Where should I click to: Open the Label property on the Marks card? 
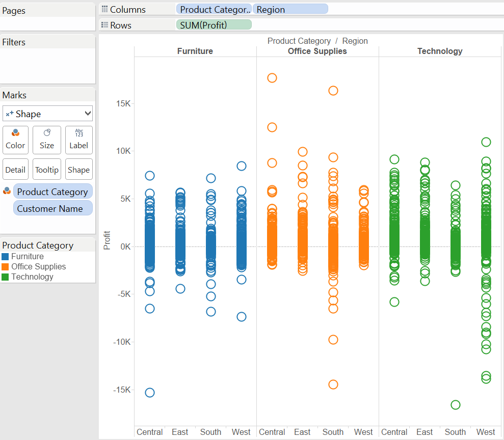click(x=78, y=140)
